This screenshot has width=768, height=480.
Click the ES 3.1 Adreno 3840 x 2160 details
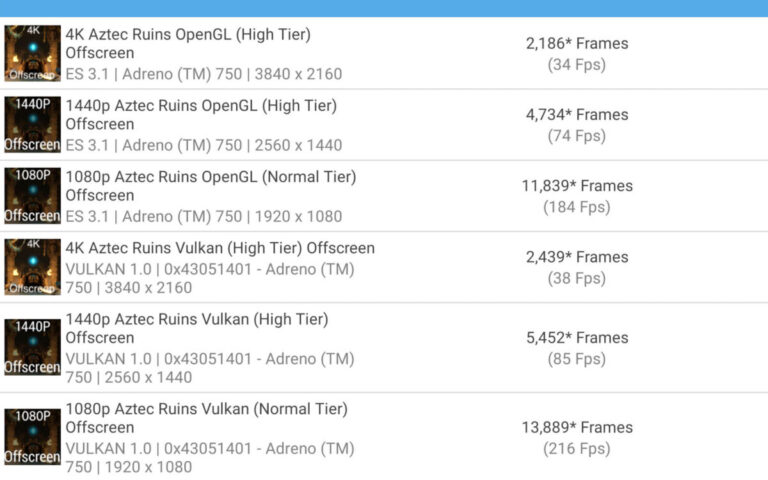(203, 74)
